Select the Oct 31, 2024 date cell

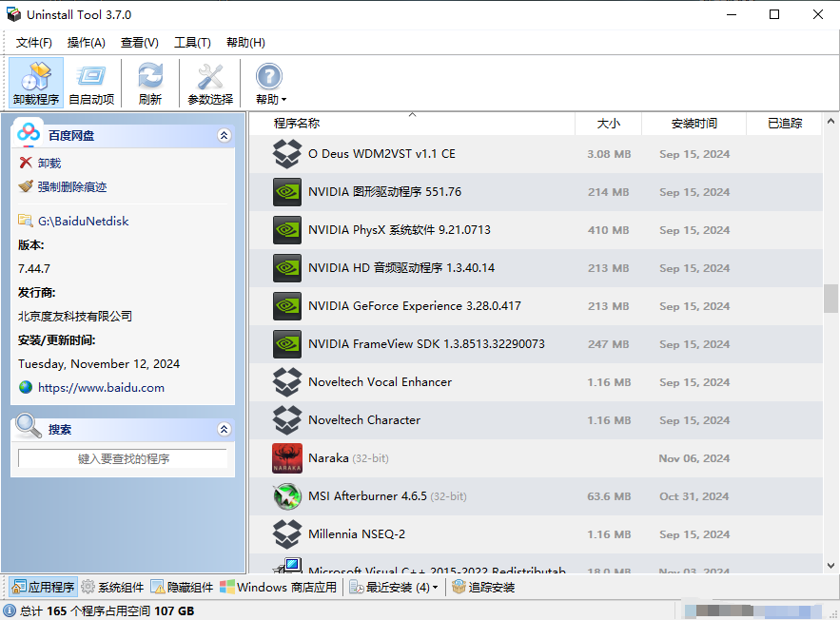[693, 496]
